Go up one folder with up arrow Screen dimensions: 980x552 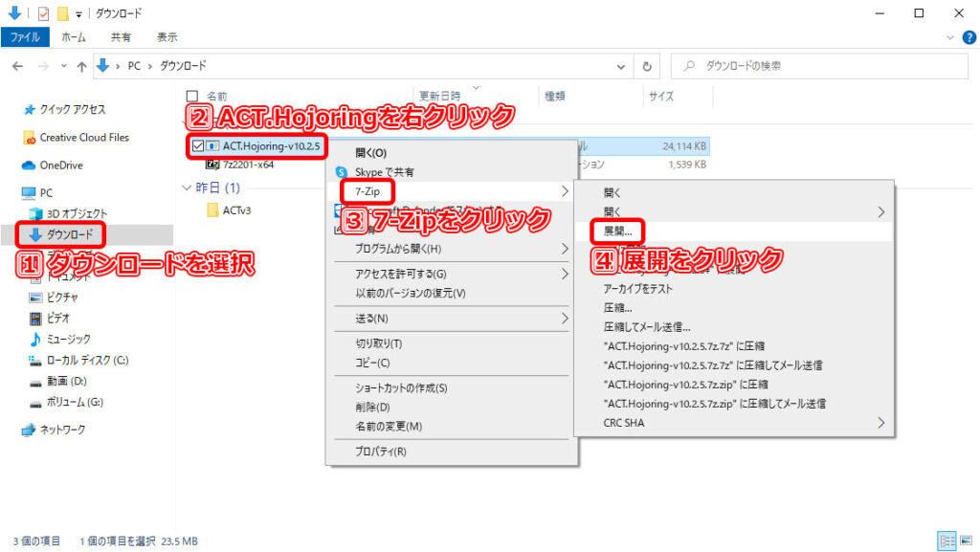pos(83,66)
